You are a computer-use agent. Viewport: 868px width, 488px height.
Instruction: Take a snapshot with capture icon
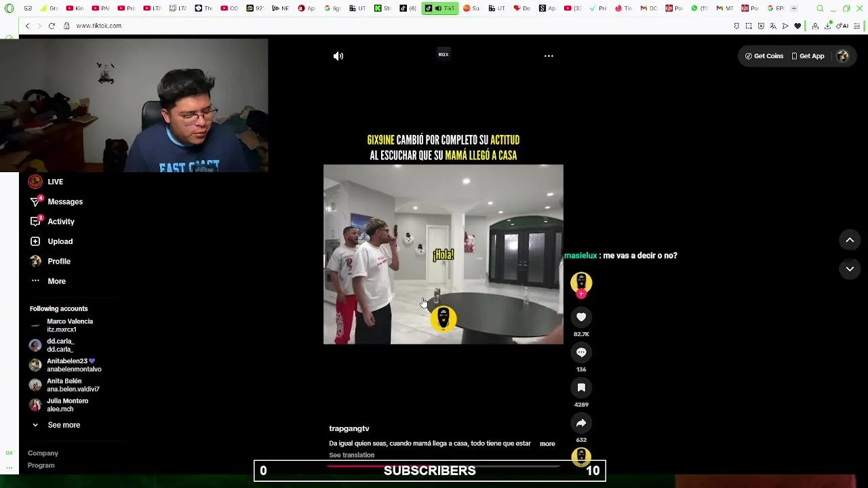click(749, 26)
